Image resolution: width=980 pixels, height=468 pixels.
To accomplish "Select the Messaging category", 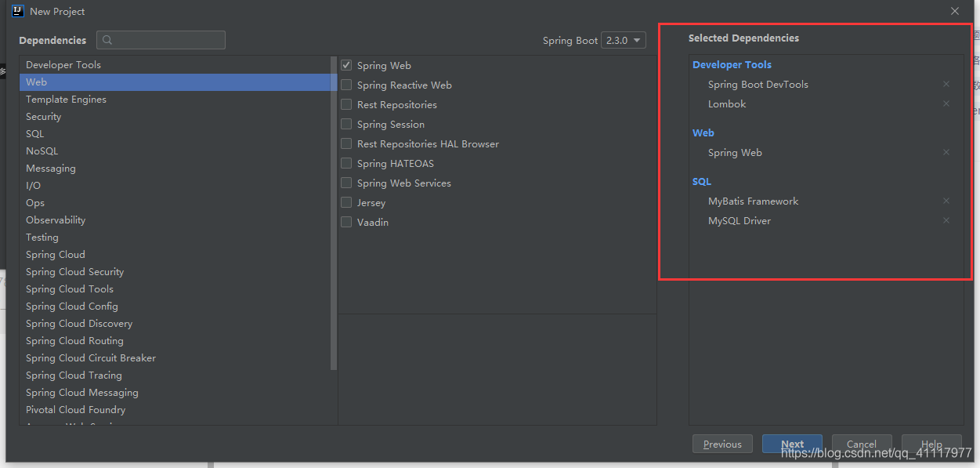I will click(x=175, y=168).
